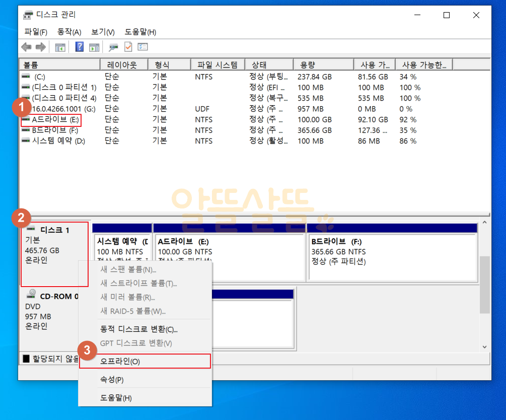Click the settings list toolbar icon
The height and width of the screenshot is (420, 506).
click(x=142, y=47)
